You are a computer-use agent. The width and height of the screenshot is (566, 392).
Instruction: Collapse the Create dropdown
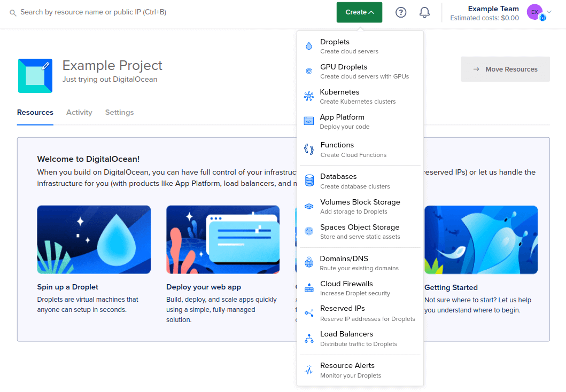click(359, 12)
